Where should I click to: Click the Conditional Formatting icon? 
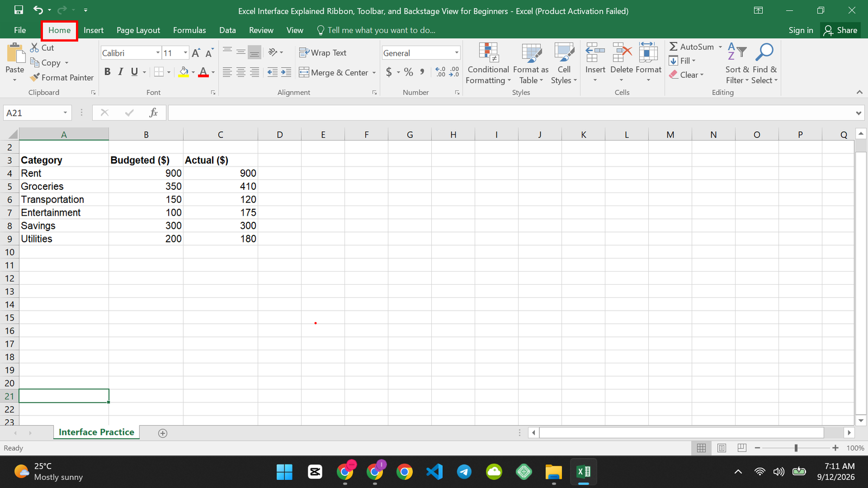(x=488, y=53)
